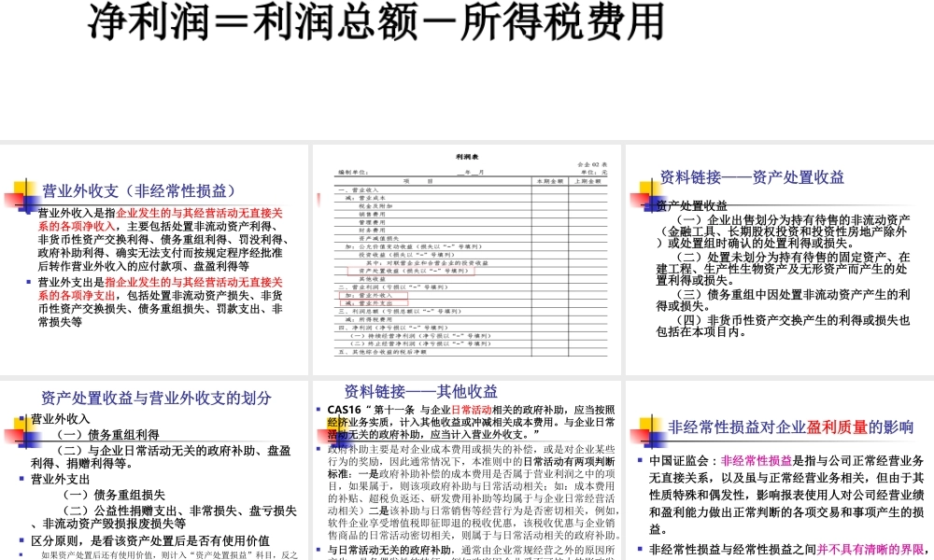Select the slide titled 营业外收支（非经常性损益）
The height and width of the screenshot is (560, 934).
(x=140, y=190)
